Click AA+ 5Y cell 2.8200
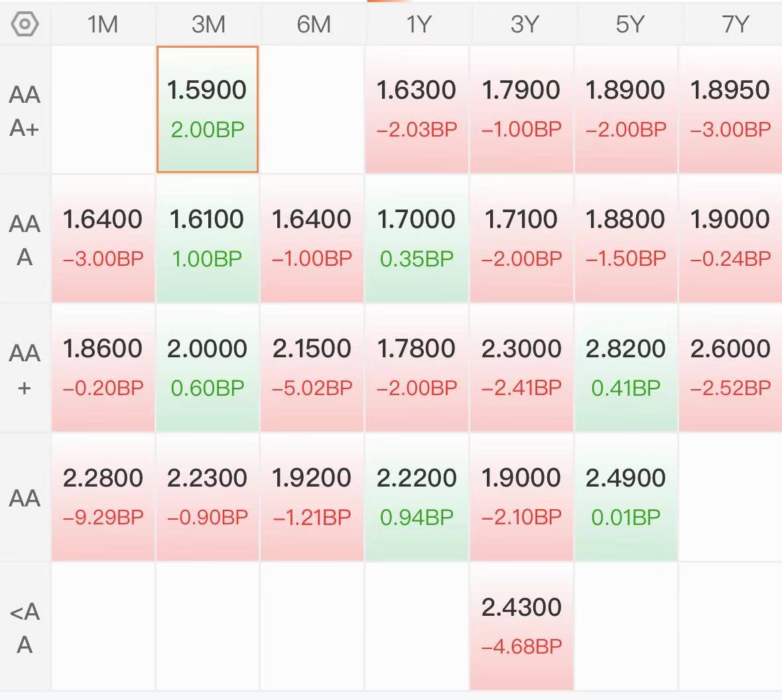The height and width of the screenshot is (700, 782). [626, 368]
